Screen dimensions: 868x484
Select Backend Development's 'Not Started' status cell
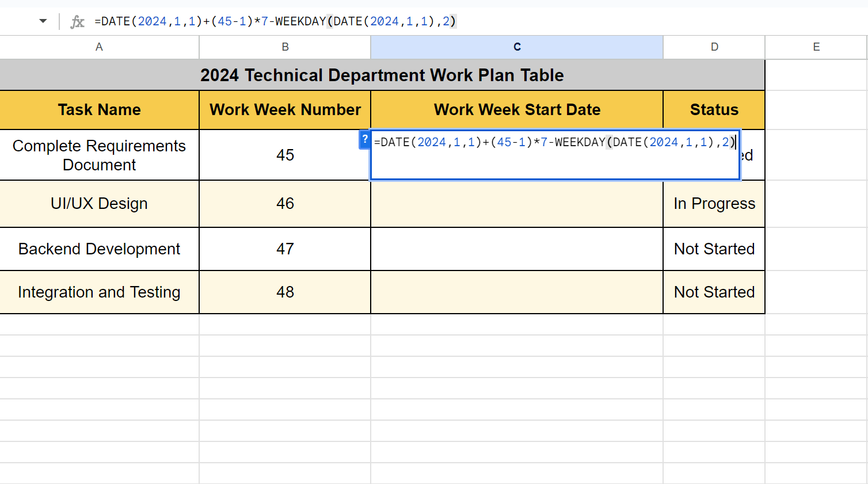(714, 249)
